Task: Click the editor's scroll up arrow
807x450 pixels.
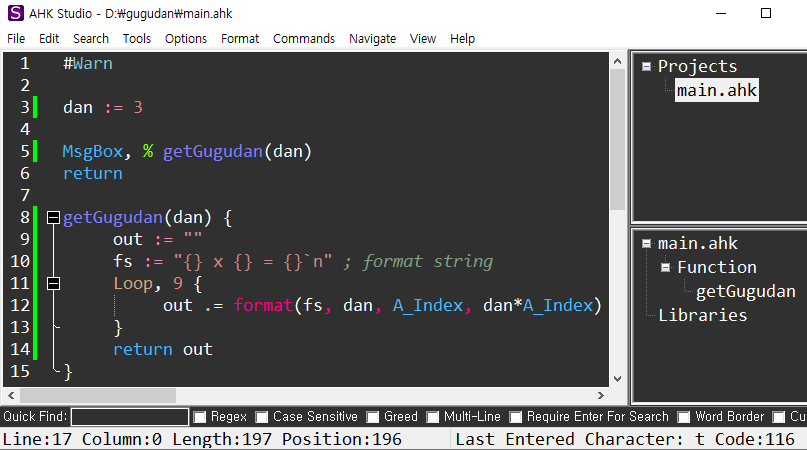Action: pos(617,61)
